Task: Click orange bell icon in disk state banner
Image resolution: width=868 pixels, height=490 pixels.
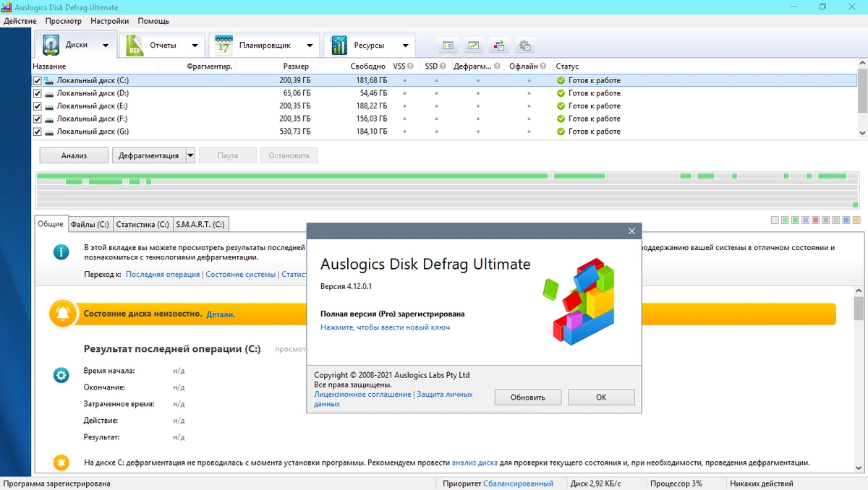Action: [x=64, y=313]
